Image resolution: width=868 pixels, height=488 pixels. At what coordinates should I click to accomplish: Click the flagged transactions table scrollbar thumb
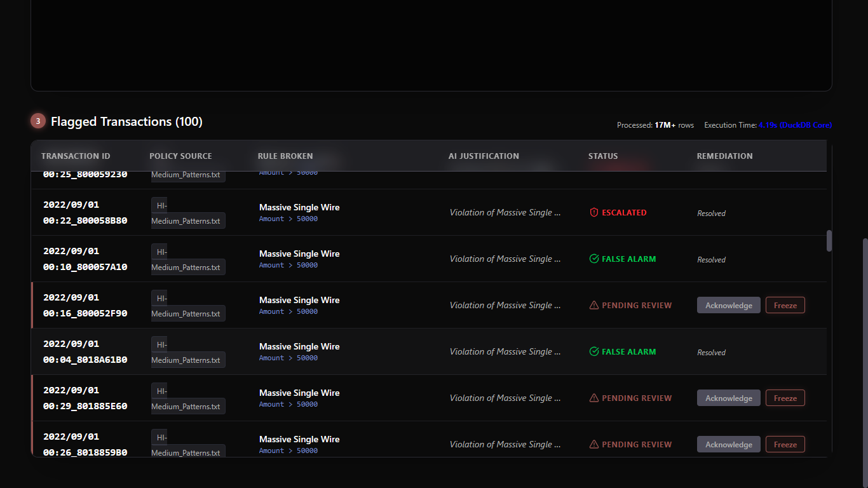click(829, 241)
